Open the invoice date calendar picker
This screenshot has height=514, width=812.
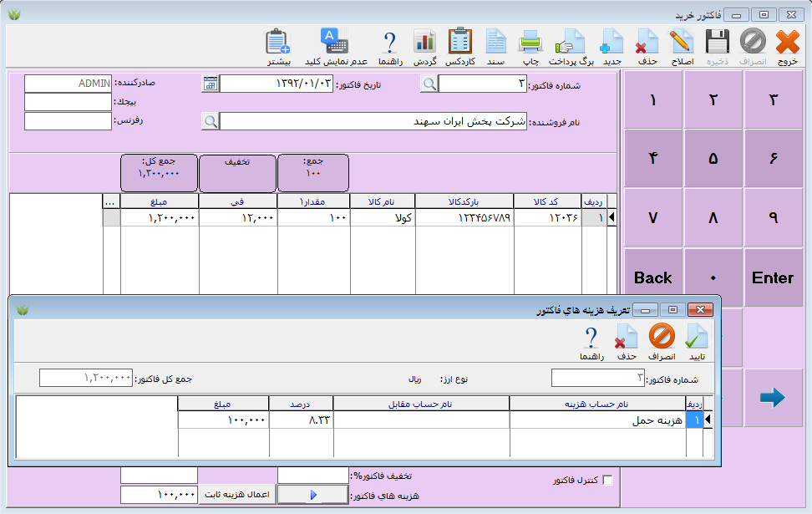pyautogui.click(x=211, y=84)
